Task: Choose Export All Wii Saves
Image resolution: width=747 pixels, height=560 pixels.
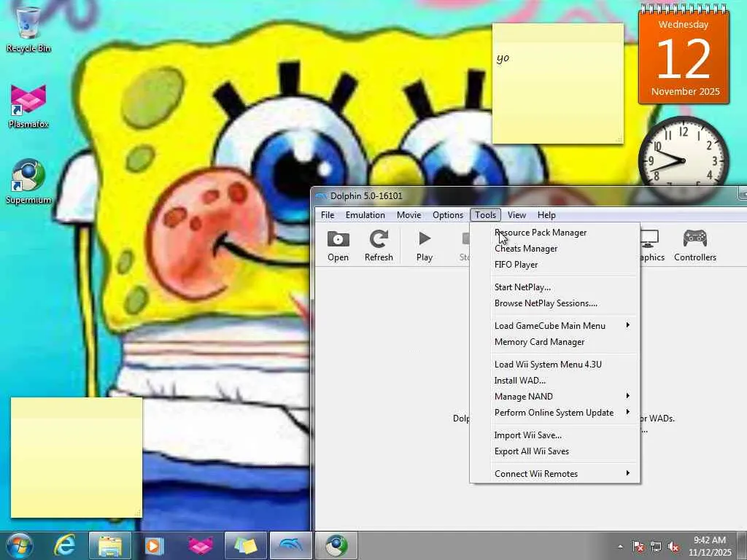Action: click(x=554, y=451)
